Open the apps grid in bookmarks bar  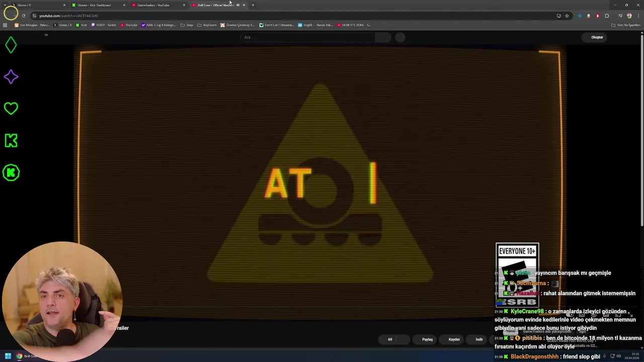[x=6, y=25]
